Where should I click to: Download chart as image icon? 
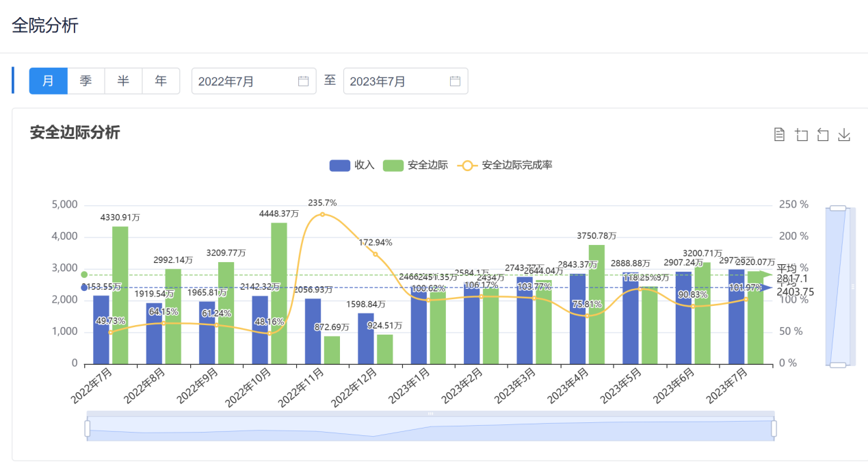click(x=844, y=135)
